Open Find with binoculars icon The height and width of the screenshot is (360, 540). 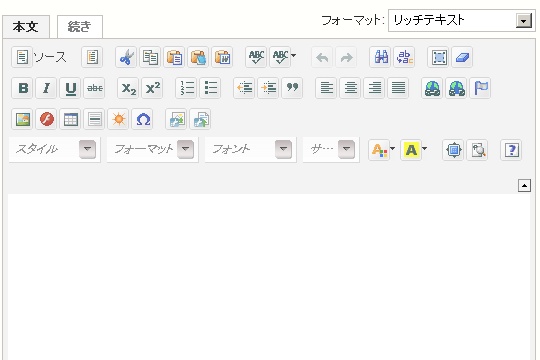(x=380, y=57)
